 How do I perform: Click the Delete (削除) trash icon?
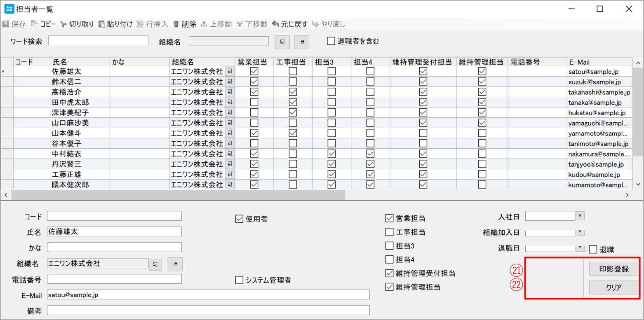click(176, 24)
